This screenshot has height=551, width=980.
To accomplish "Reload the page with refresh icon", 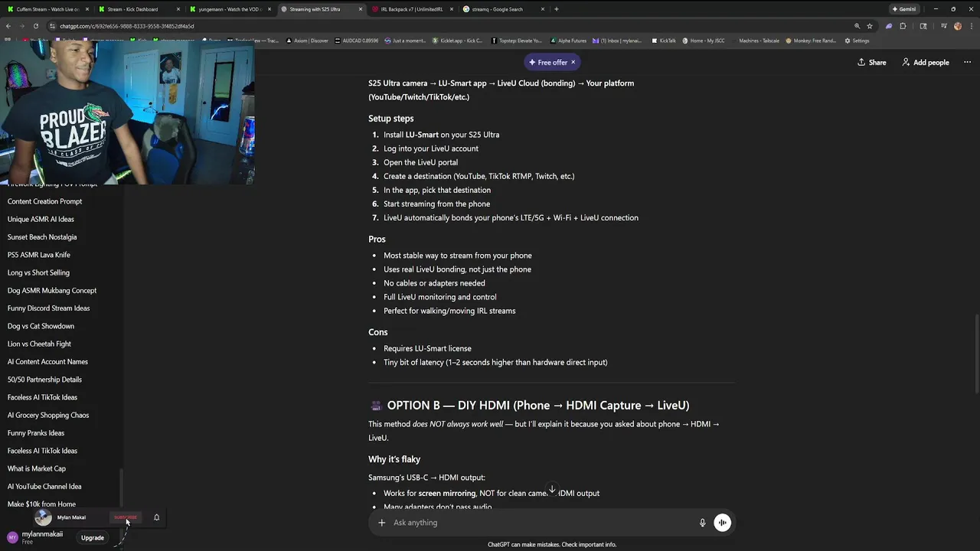I will (35, 26).
